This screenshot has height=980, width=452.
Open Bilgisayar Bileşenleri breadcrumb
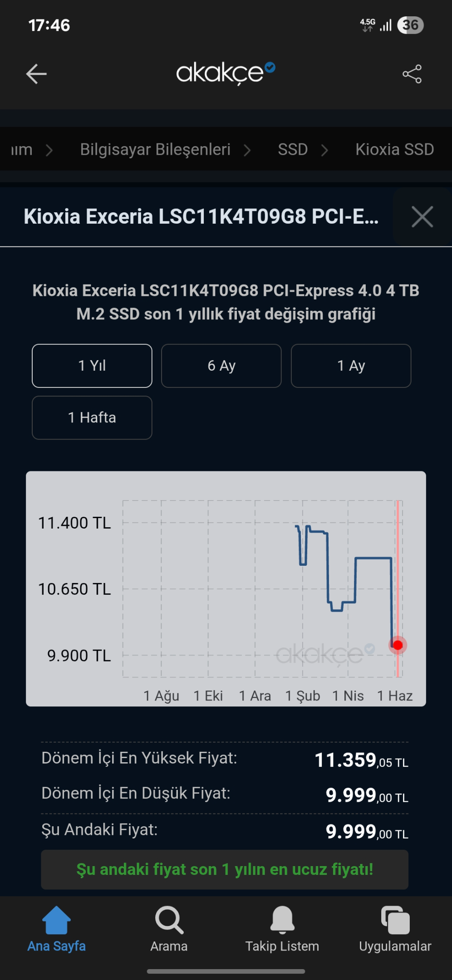coord(155,149)
